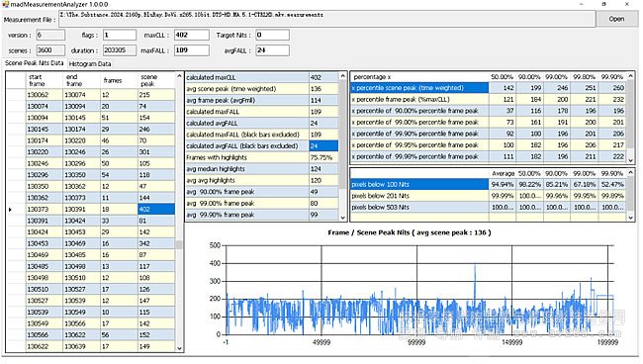Select the pixels below 201 Nits row
Viewport: 643px width, 364px height.
489,196
